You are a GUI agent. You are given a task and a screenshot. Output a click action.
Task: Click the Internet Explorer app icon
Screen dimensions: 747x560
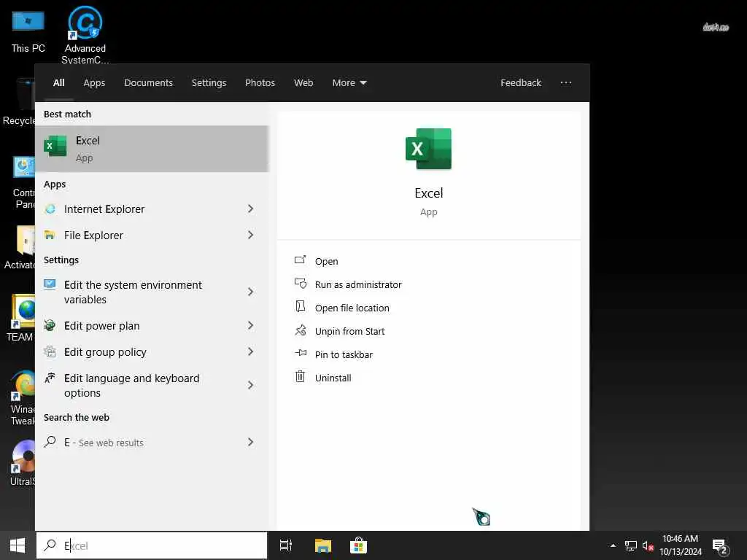(x=50, y=209)
